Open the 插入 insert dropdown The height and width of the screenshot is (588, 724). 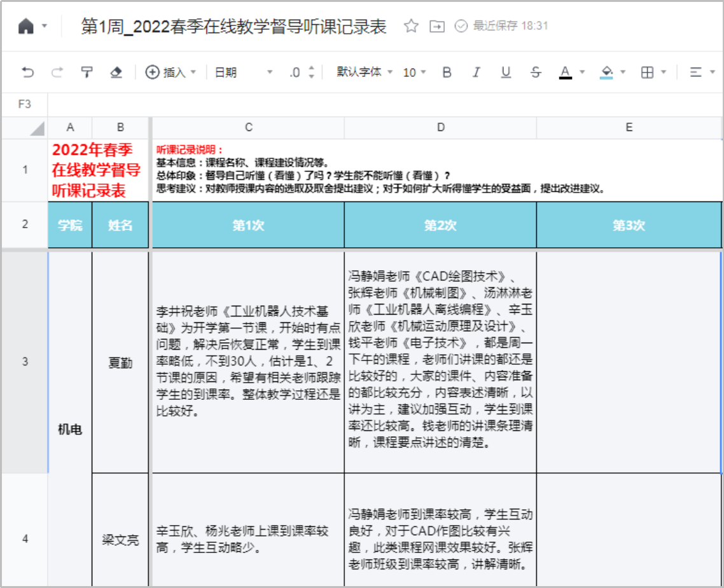171,72
